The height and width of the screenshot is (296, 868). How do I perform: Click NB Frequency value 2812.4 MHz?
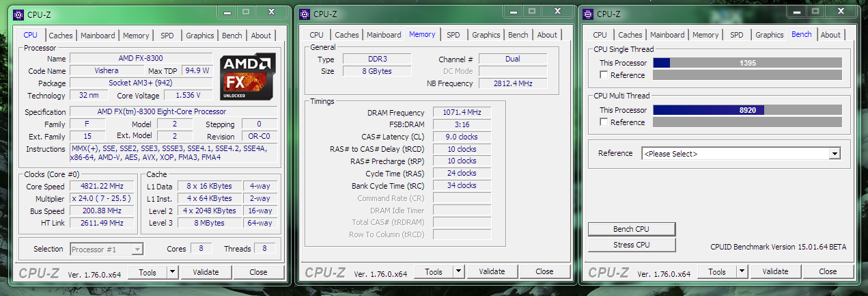tap(513, 83)
